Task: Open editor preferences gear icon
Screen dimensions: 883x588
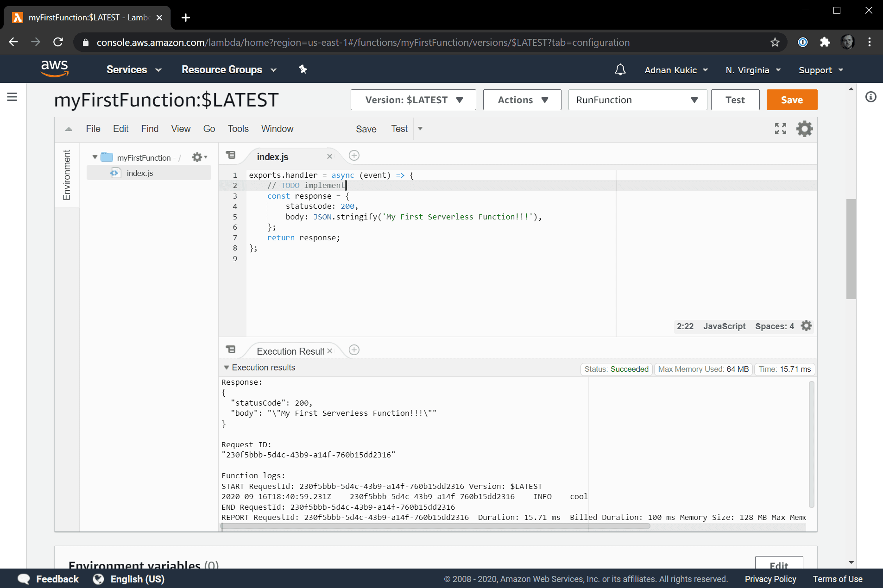Action: pyautogui.click(x=804, y=129)
